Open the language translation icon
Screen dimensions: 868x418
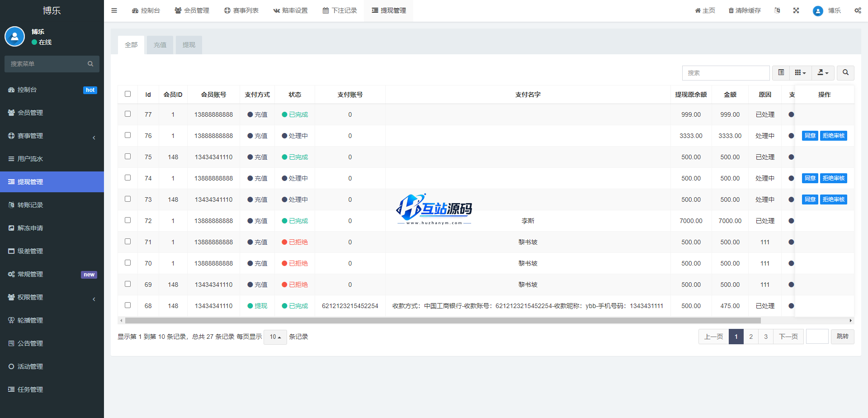[x=777, y=10]
